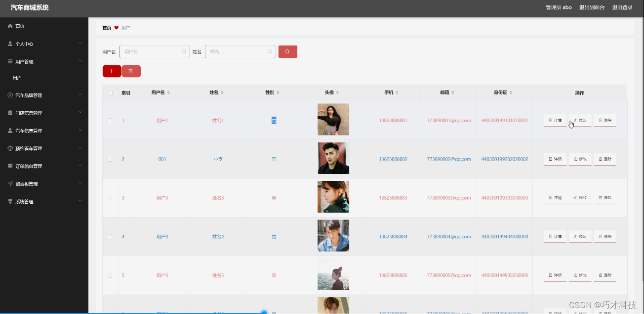Tick the checkbox for row 001
Screen dimensions: 644x314
click(x=110, y=159)
